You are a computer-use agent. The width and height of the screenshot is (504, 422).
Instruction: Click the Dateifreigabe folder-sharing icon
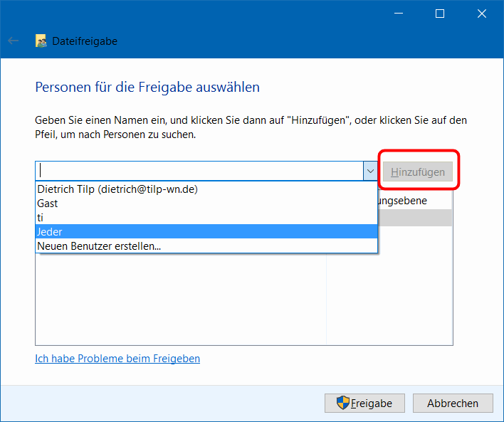42,41
